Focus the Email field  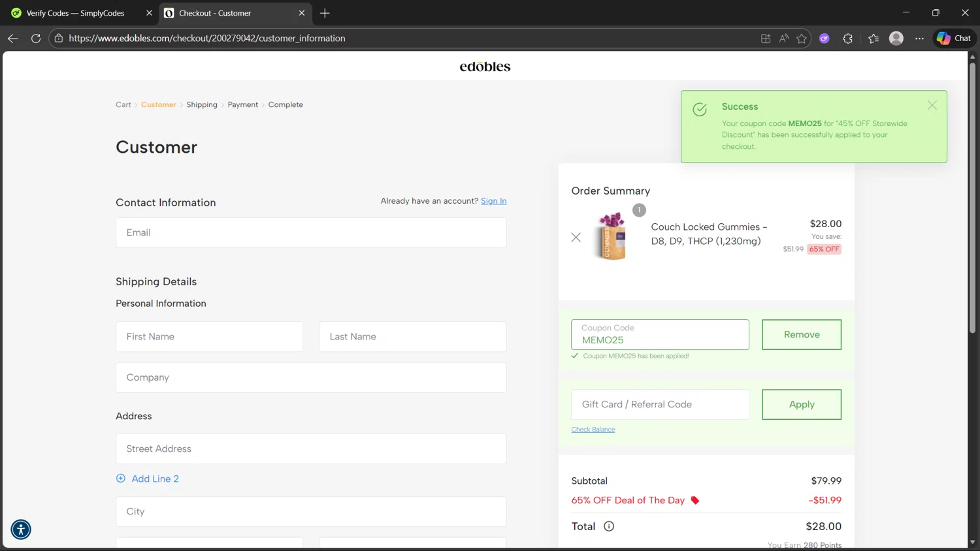(x=311, y=232)
